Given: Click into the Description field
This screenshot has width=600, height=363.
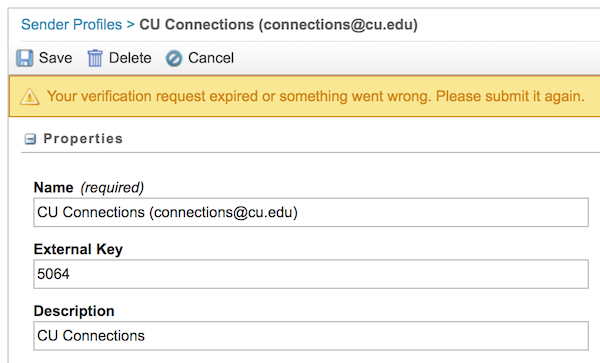Looking at the screenshot, I should 311,336.
